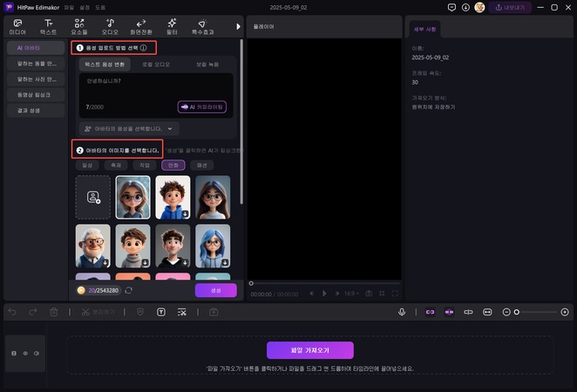Open the 16:9 aspect ratio dropdown
The height and width of the screenshot is (392, 577).
tap(351, 294)
